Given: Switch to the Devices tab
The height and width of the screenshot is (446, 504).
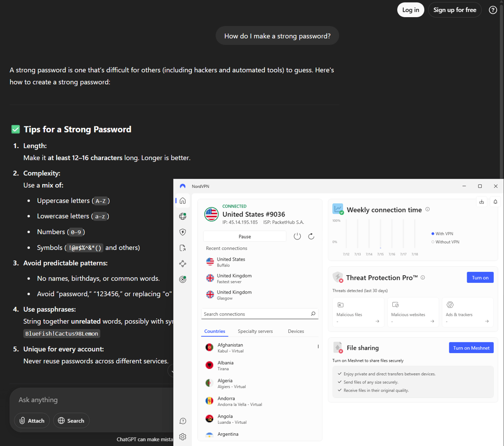Looking at the screenshot, I should [x=296, y=331].
